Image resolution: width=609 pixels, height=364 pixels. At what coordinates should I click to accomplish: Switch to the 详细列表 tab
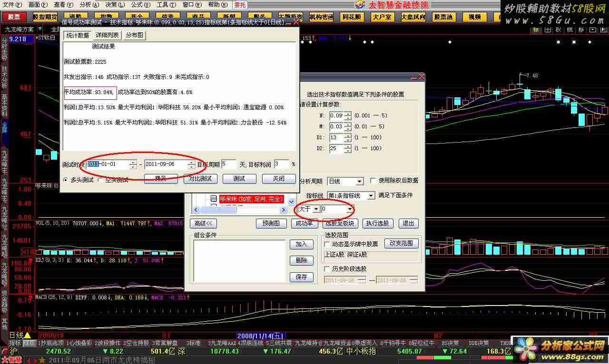[108, 35]
